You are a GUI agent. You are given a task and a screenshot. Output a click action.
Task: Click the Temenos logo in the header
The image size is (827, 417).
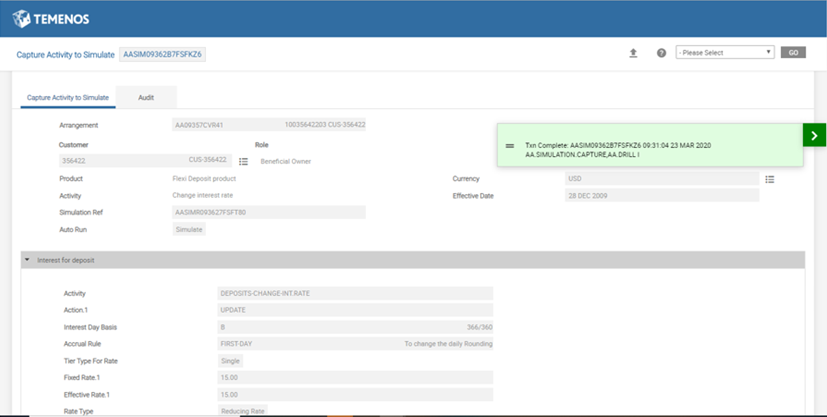(x=54, y=19)
